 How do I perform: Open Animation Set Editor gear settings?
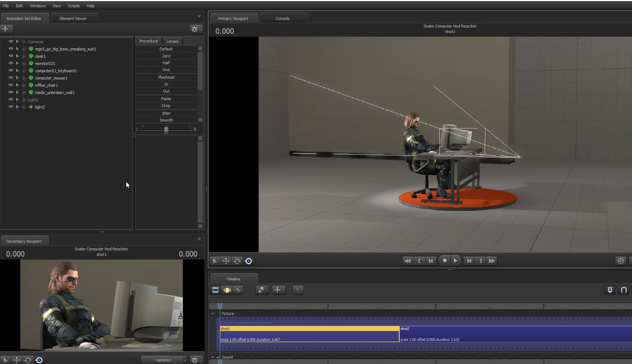196,29
